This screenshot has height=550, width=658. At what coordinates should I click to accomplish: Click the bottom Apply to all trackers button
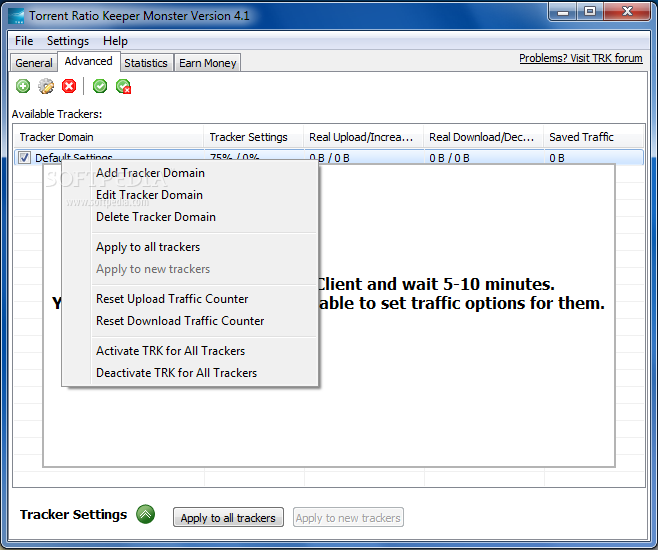(228, 517)
